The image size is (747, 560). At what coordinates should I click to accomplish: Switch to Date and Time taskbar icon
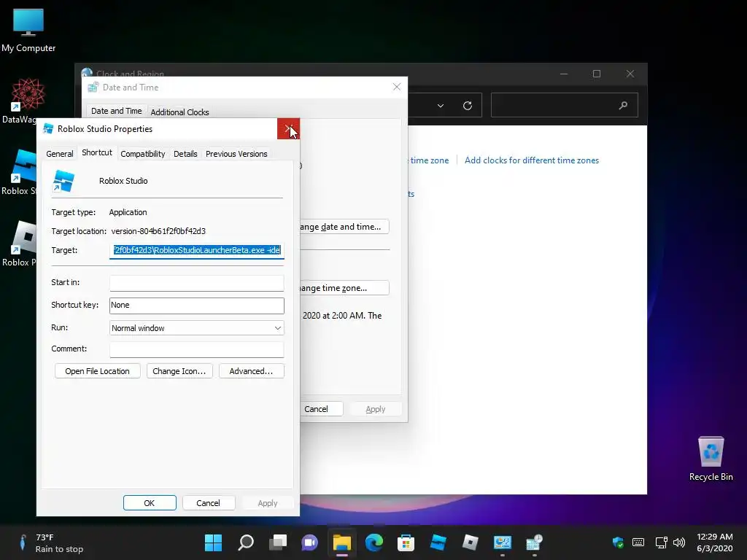[x=535, y=542]
